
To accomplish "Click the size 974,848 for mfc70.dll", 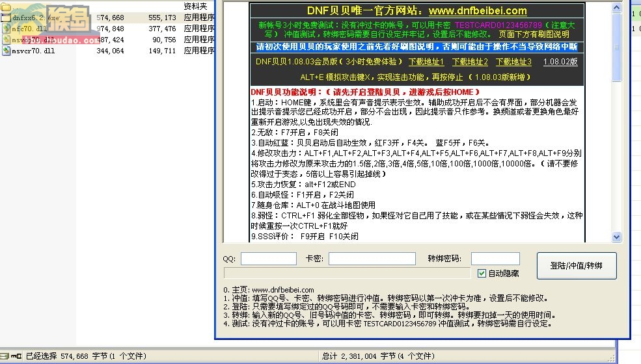I will coord(110,29).
